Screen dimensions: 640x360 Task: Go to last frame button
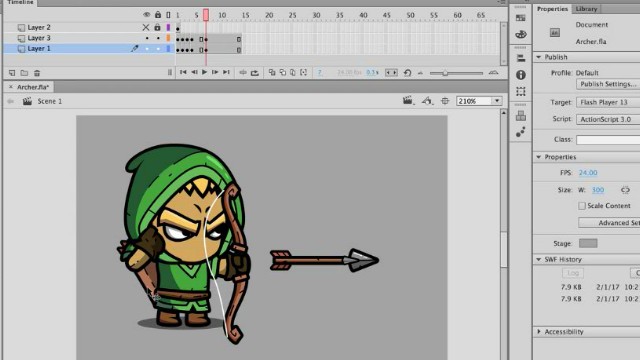[226, 72]
